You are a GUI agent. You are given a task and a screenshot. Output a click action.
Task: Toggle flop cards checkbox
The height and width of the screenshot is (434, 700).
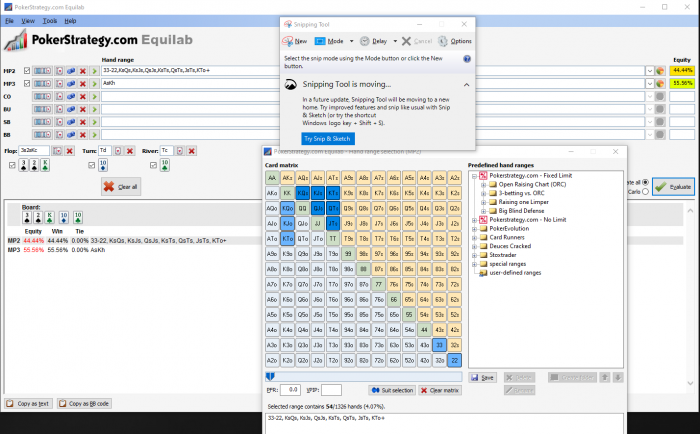[12, 165]
